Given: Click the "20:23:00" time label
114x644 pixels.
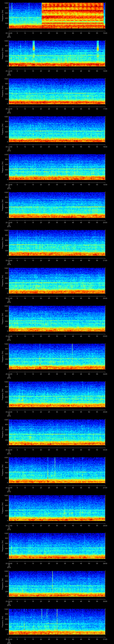Looking at the screenshot, I should 9,374.
